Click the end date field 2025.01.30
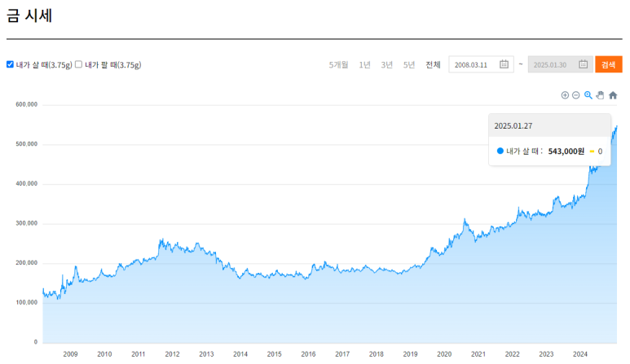 560,64
